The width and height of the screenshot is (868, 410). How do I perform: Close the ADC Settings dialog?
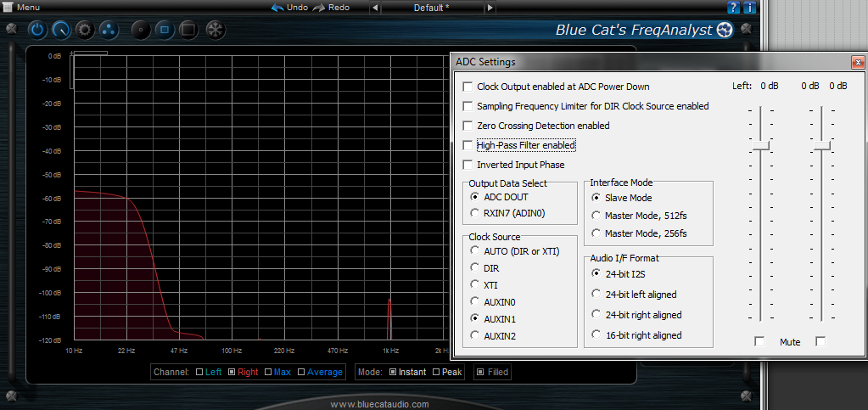click(857, 62)
